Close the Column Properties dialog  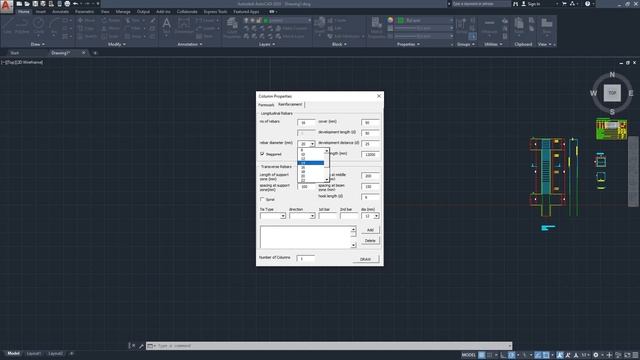coord(379,96)
